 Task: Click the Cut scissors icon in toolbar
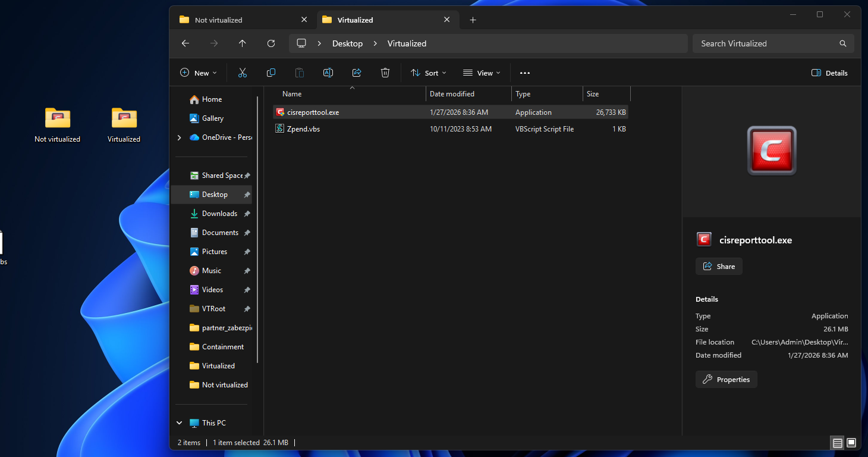243,73
